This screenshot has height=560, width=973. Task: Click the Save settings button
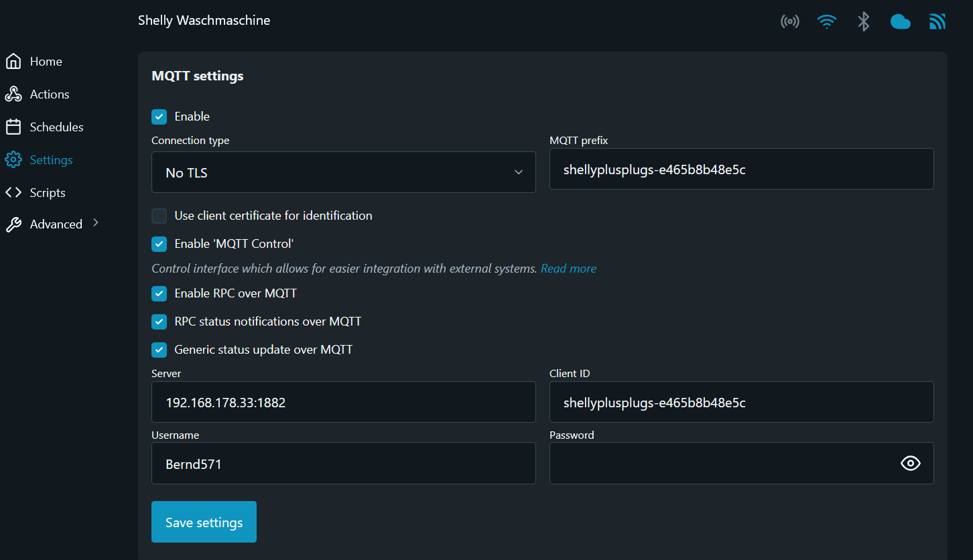[204, 522]
